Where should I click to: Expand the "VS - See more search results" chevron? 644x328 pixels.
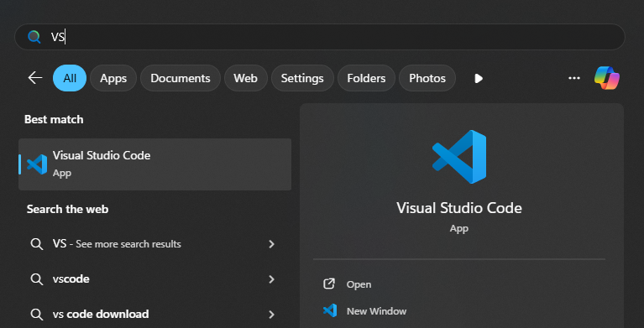271,244
